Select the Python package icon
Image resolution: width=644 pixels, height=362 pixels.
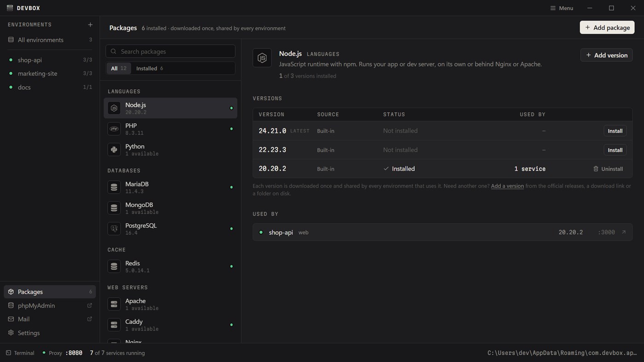pyautogui.click(x=114, y=149)
